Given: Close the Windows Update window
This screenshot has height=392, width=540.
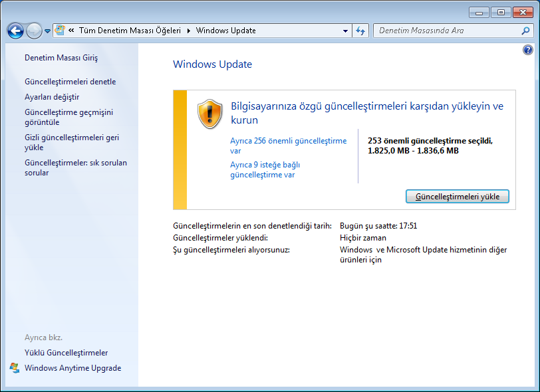Looking at the screenshot, I should click(x=523, y=13).
